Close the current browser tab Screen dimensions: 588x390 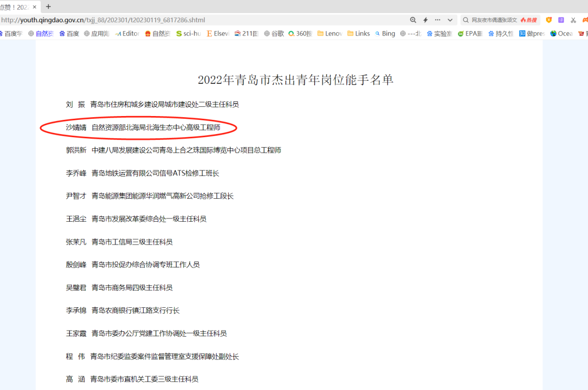pyautogui.click(x=34, y=7)
